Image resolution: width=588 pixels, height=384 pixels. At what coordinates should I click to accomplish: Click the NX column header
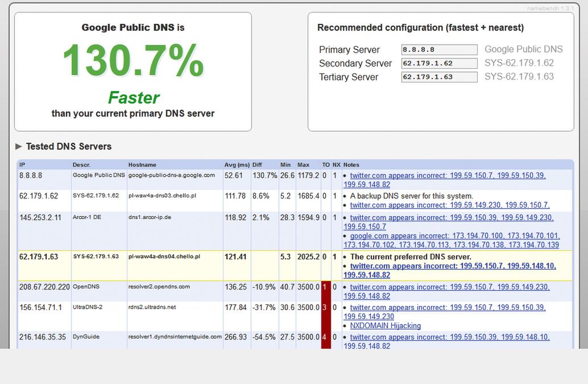(337, 164)
